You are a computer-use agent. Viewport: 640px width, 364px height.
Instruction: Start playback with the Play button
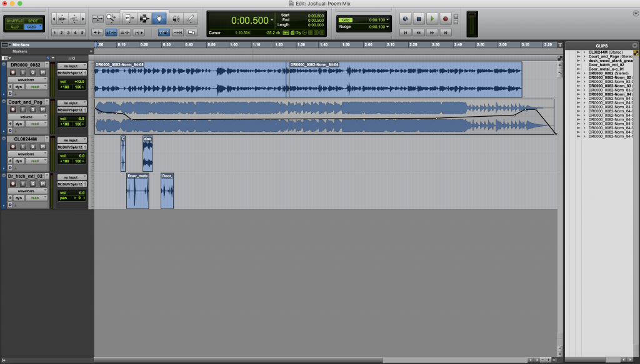[x=432, y=19]
